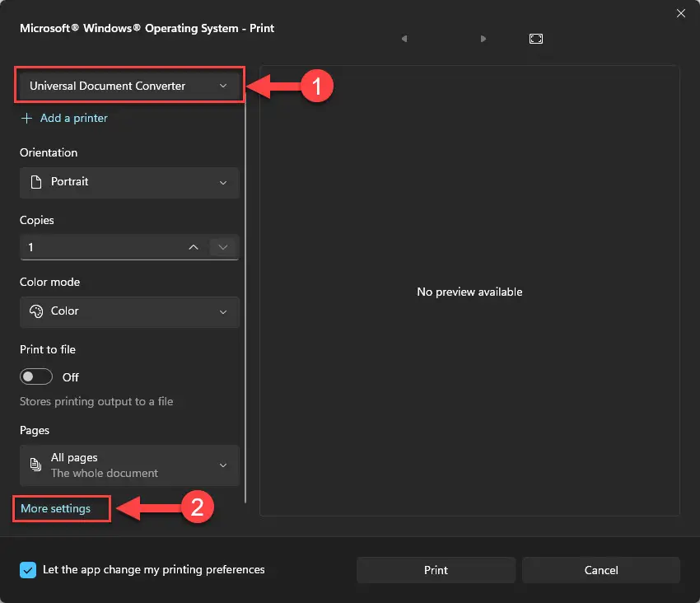Click the next page arrow icon
Viewport: 700px width, 603px height.
[x=483, y=39]
